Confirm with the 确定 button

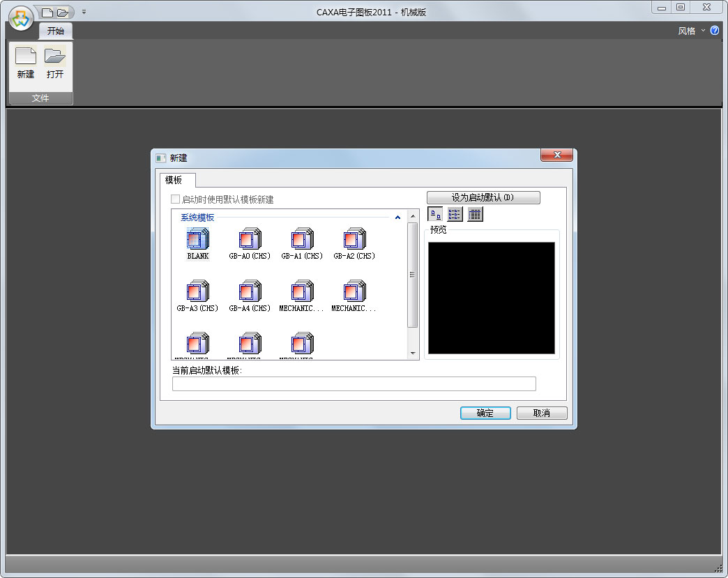pyautogui.click(x=485, y=413)
